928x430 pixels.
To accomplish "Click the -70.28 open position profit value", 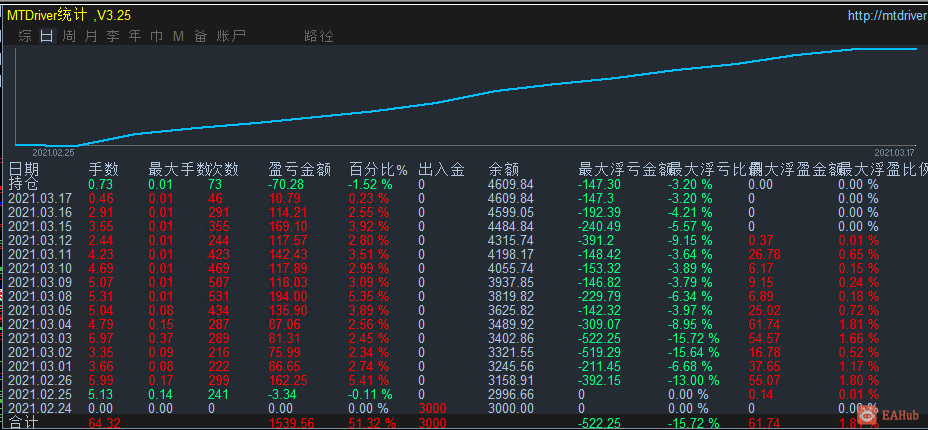I will 286,184.
